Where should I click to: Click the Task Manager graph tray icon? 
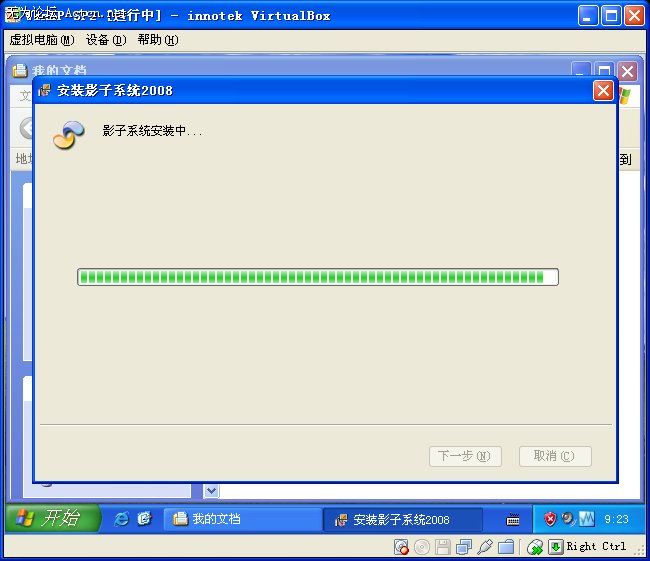pos(587,519)
